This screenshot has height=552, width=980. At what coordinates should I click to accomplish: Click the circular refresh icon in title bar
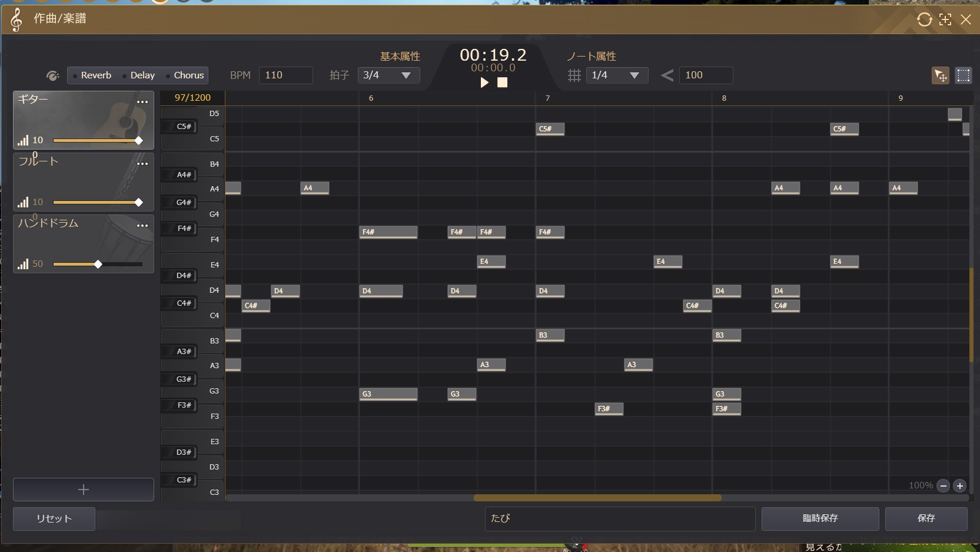pos(924,19)
